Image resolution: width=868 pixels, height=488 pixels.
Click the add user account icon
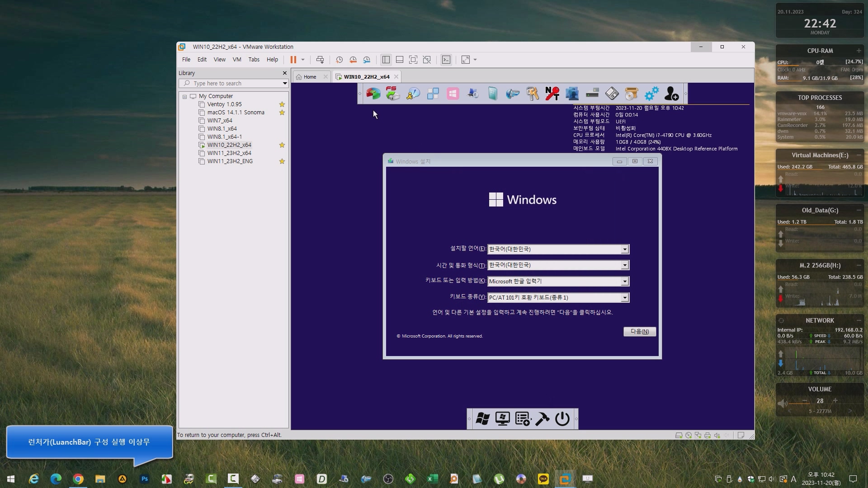pos(671,94)
